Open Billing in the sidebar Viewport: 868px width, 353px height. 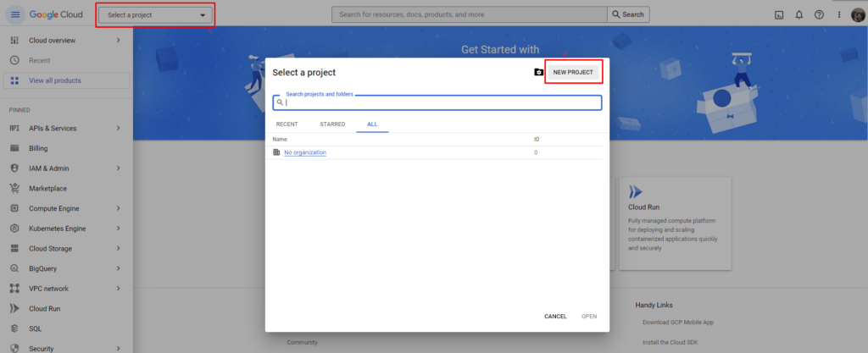[38, 148]
